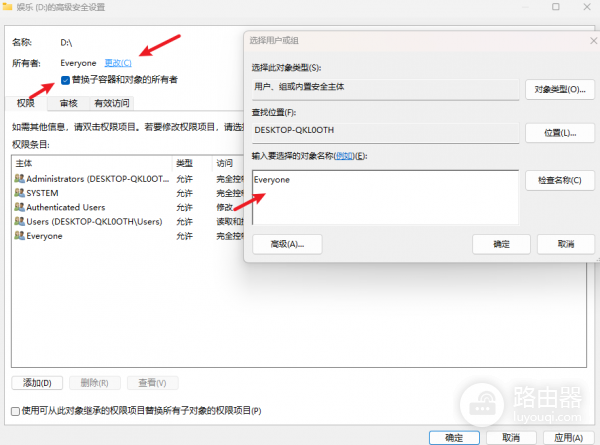
Task: Click the Everyone owner name text
Action: [78, 63]
